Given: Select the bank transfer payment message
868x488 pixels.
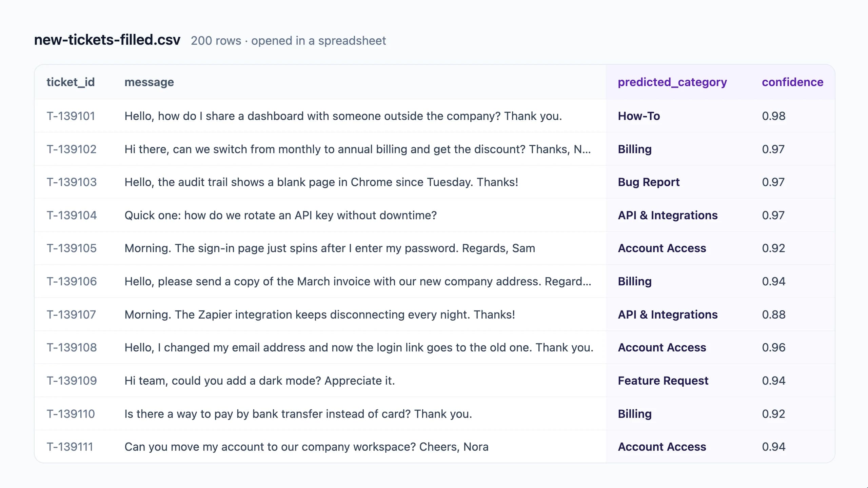Looking at the screenshot, I should coord(298,414).
